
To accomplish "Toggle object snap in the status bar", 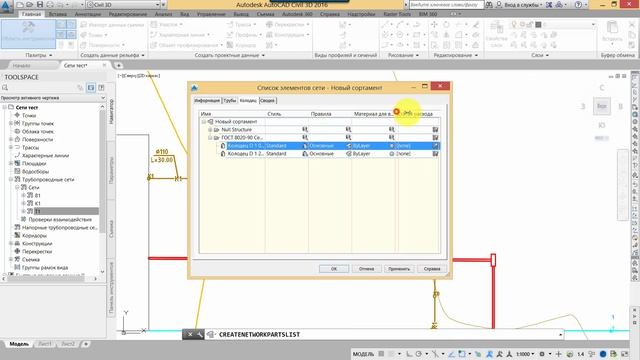I will [462, 354].
